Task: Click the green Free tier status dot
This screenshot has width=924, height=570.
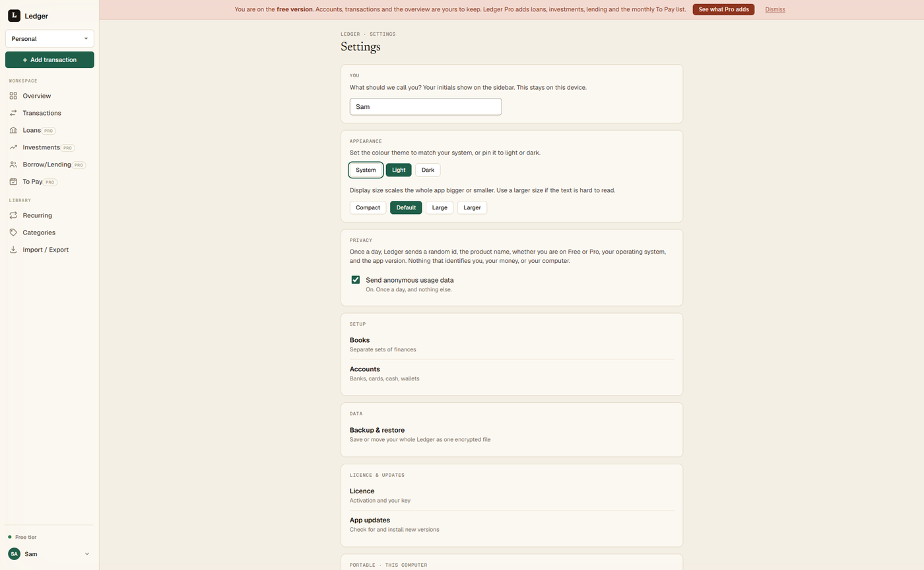Action: pos(10,538)
